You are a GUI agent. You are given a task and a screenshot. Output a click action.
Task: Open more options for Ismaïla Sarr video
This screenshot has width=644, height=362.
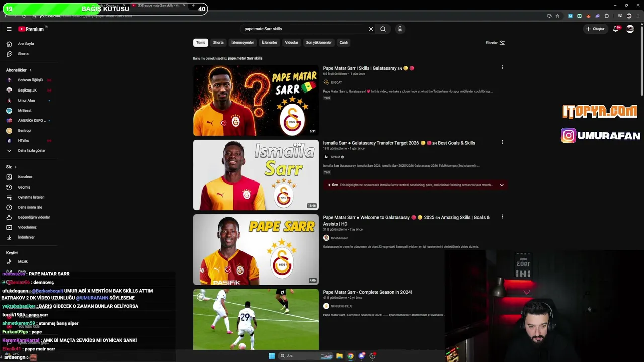pos(502,142)
